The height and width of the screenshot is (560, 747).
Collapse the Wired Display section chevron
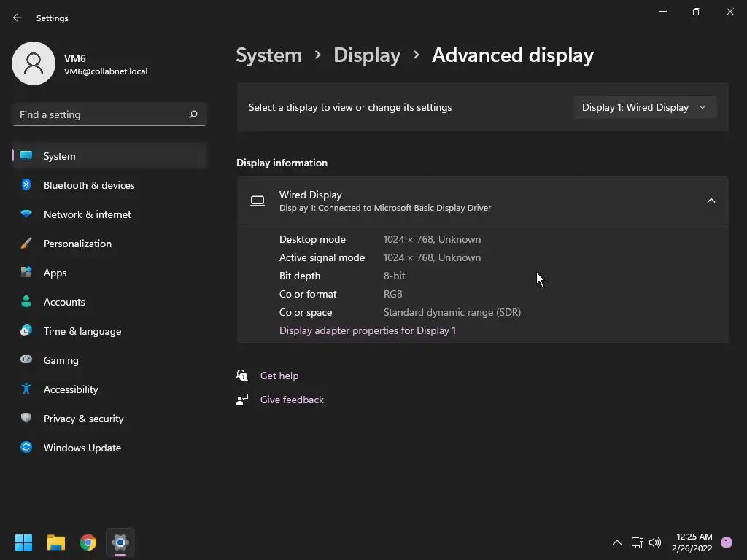click(x=711, y=201)
